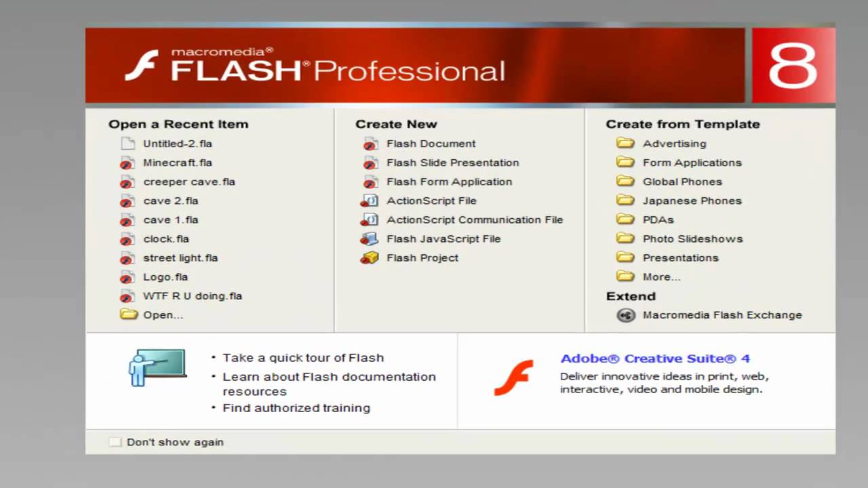This screenshot has width=868, height=488.
Task: Click the Form Applications folder icon
Action: click(x=625, y=162)
